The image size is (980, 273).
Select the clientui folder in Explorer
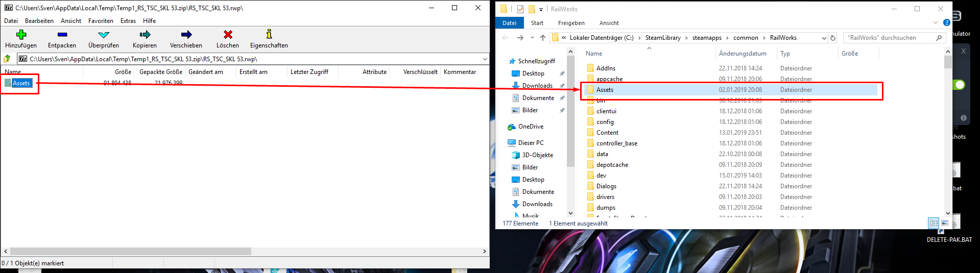click(x=606, y=111)
